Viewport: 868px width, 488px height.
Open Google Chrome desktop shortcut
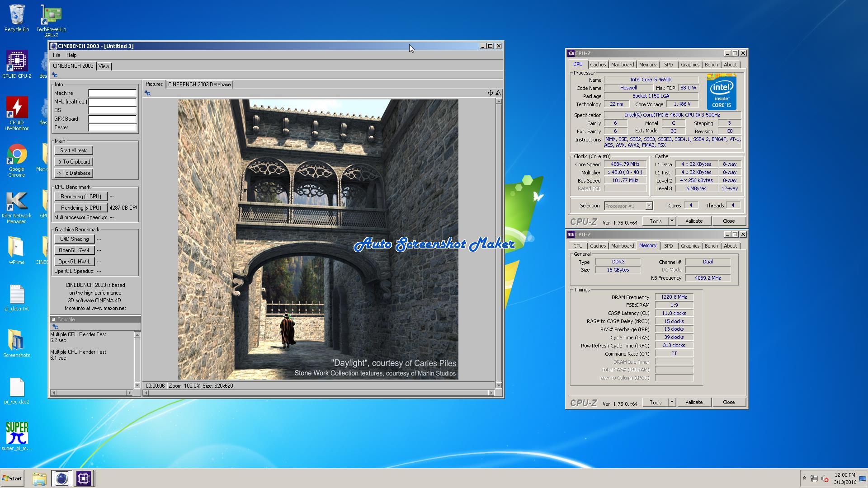coord(17,160)
